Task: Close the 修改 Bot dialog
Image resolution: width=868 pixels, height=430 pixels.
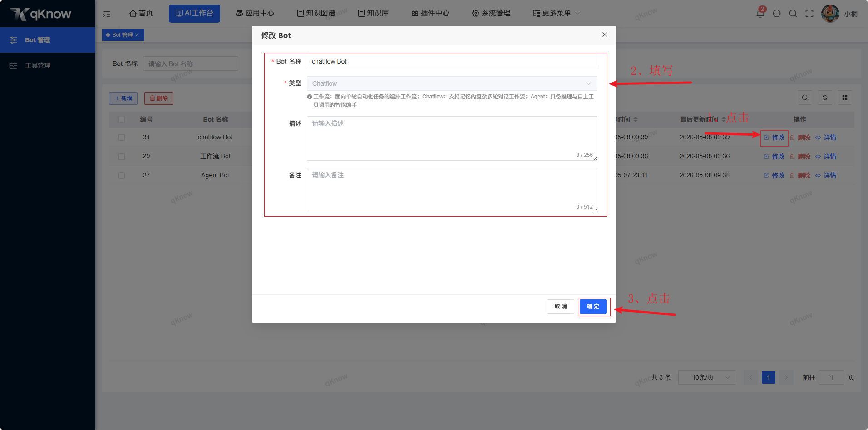Action: (605, 34)
